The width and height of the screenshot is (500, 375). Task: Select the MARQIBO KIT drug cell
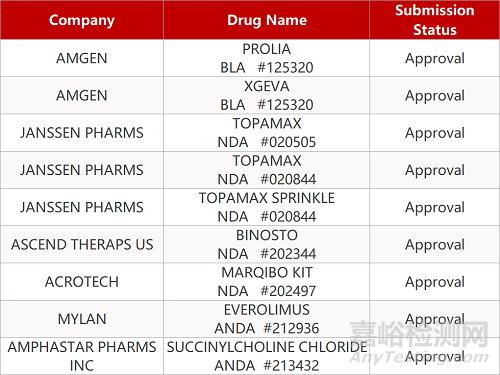267,282
